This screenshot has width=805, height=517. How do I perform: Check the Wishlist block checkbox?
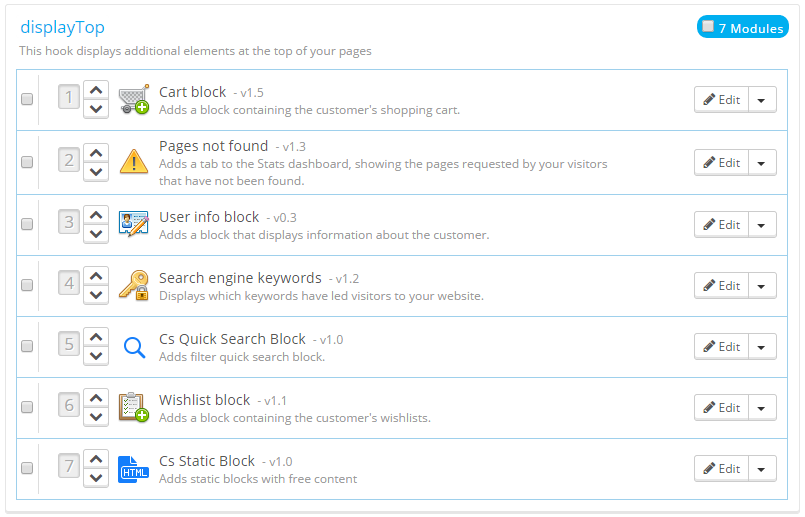tap(27, 407)
